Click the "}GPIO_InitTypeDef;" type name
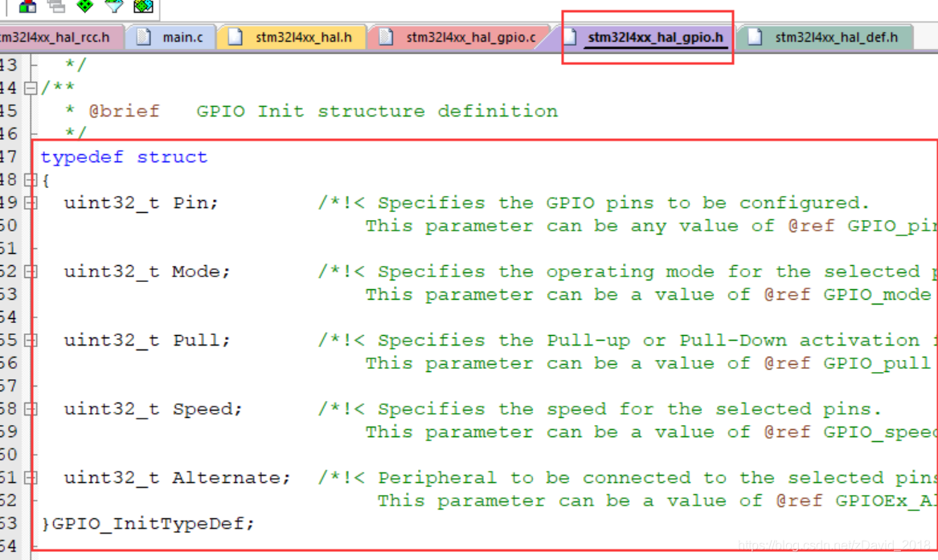 [148, 524]
